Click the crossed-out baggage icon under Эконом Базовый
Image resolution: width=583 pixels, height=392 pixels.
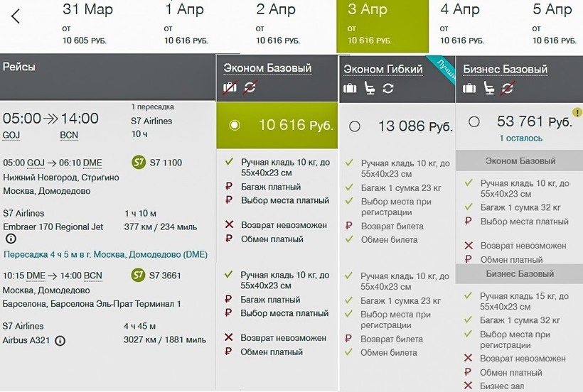coord(230,88)
